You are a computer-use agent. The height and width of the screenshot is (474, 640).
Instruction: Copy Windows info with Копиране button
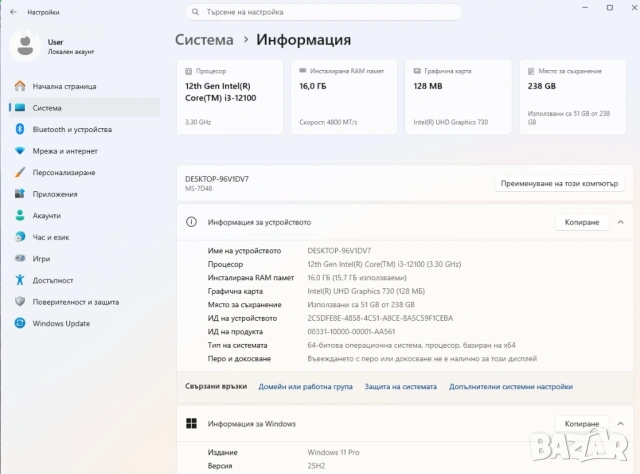click(x=582, y=424)
